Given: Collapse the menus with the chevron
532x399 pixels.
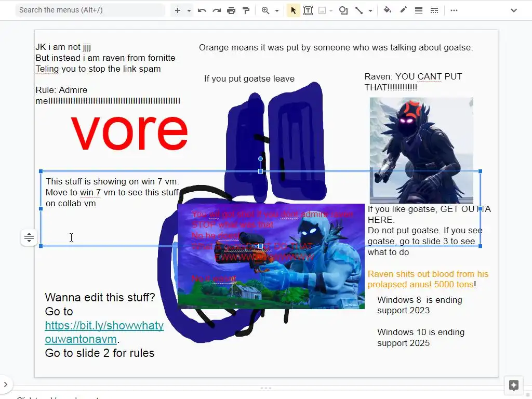Looking at the screenshot, I should (514, 10).
